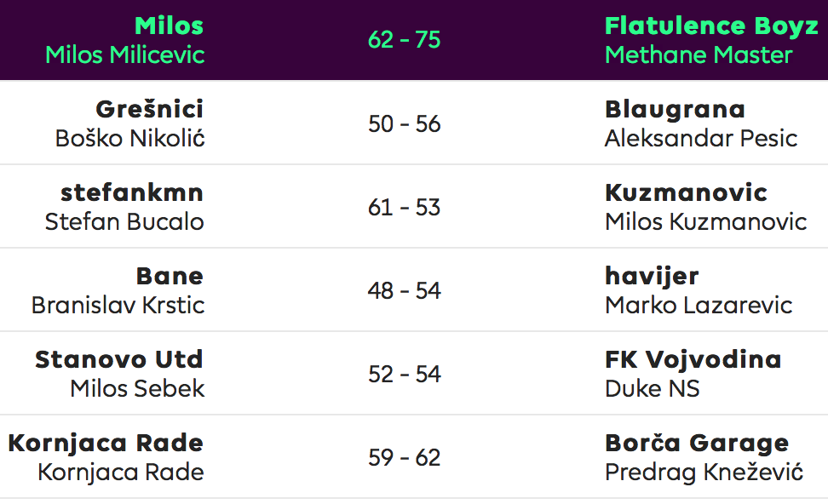Select the 61 - 53 match score

pyautogui.click(x=404, y=208)
